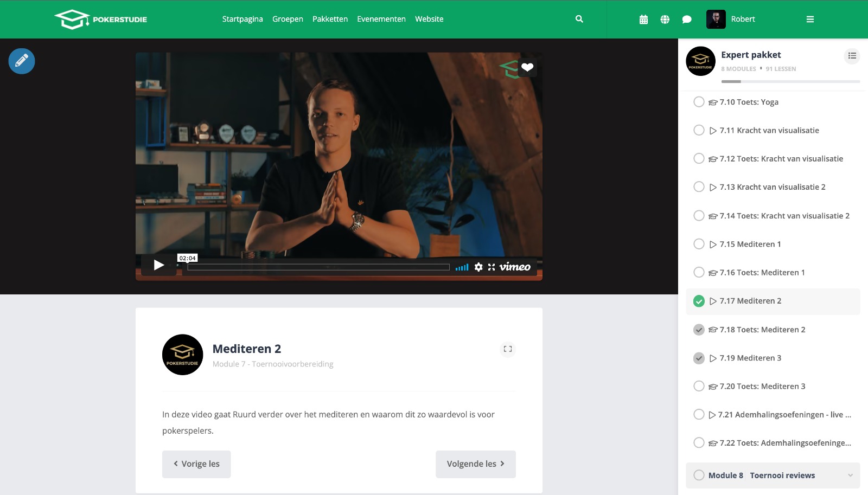Click the Volgende les button

click(x=475, y=464)
